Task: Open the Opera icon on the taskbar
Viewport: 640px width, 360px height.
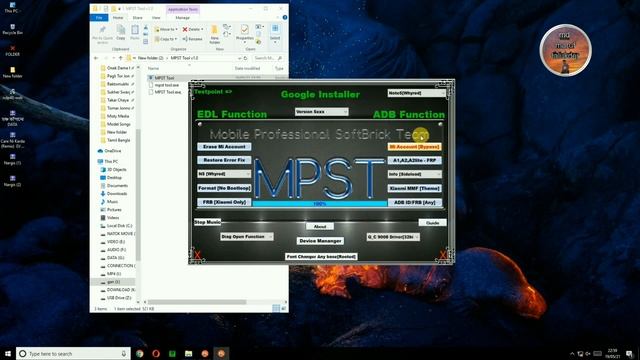Action: point(156,353)
